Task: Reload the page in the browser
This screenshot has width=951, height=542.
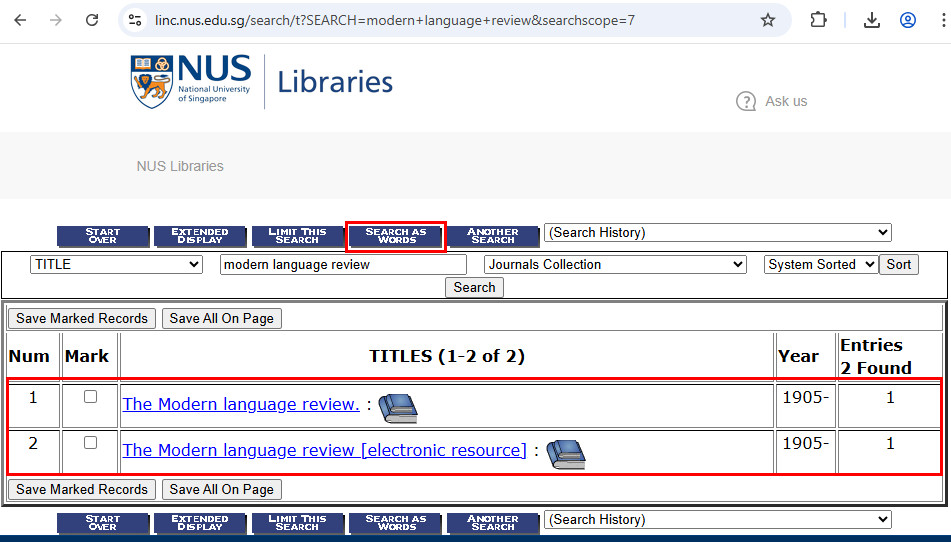Action: pos(92,20)
